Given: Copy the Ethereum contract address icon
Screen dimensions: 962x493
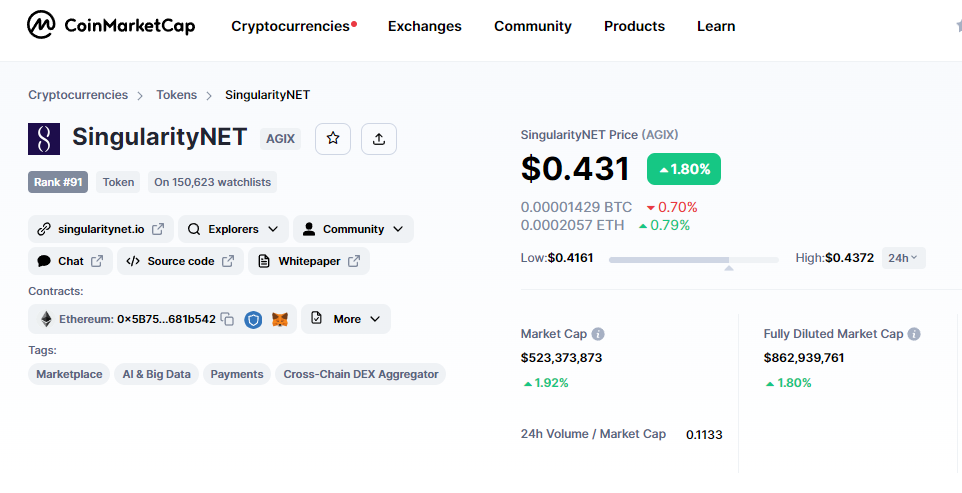Looking at the screenshot, I should pyautogui.click(x=228, y=319).
